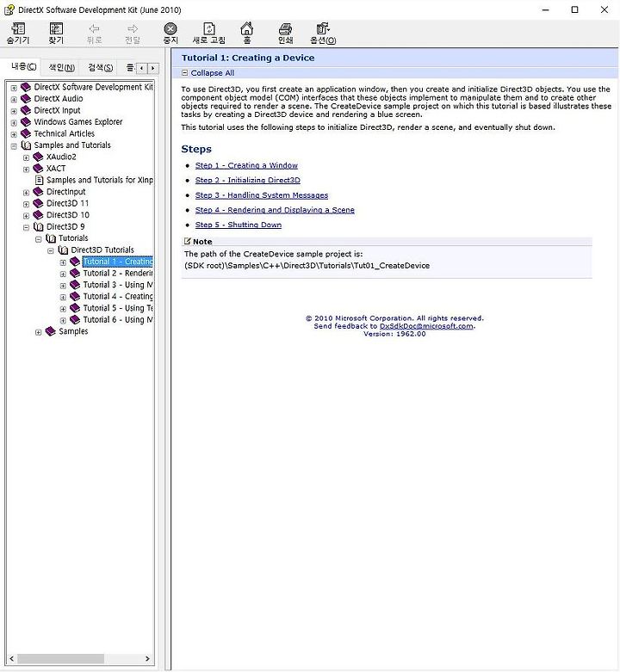Open Step 3 - Handling System Messages link

[x=262, y=195]
